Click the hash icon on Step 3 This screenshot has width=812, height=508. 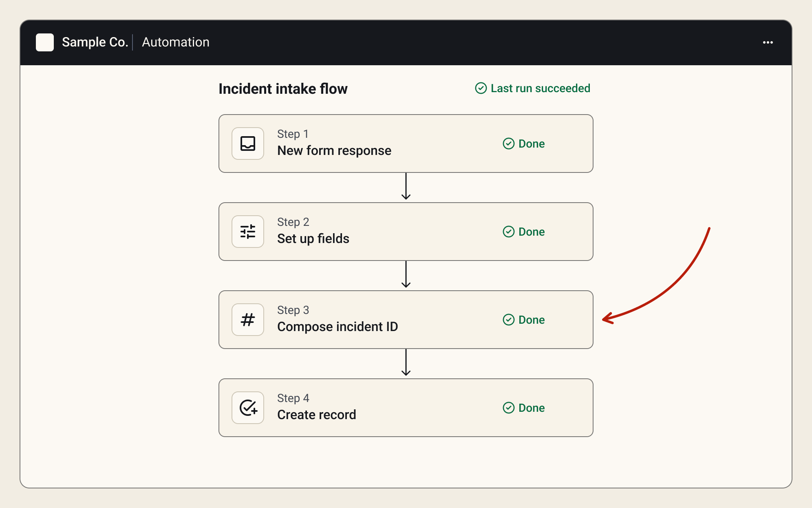click(248, 320)
